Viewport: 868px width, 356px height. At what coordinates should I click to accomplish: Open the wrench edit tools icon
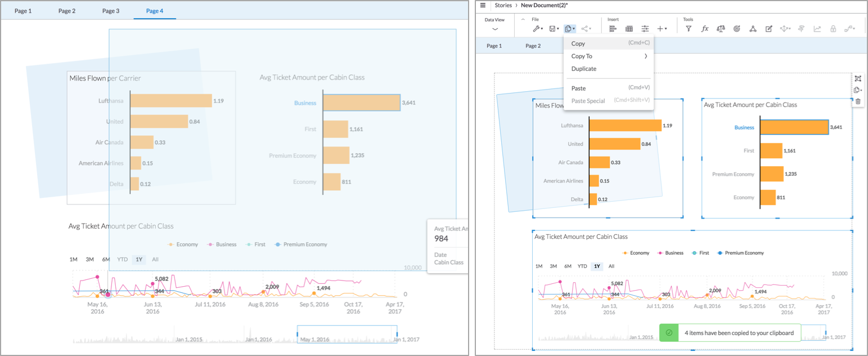pyautogui.click(x=537, y=29)
